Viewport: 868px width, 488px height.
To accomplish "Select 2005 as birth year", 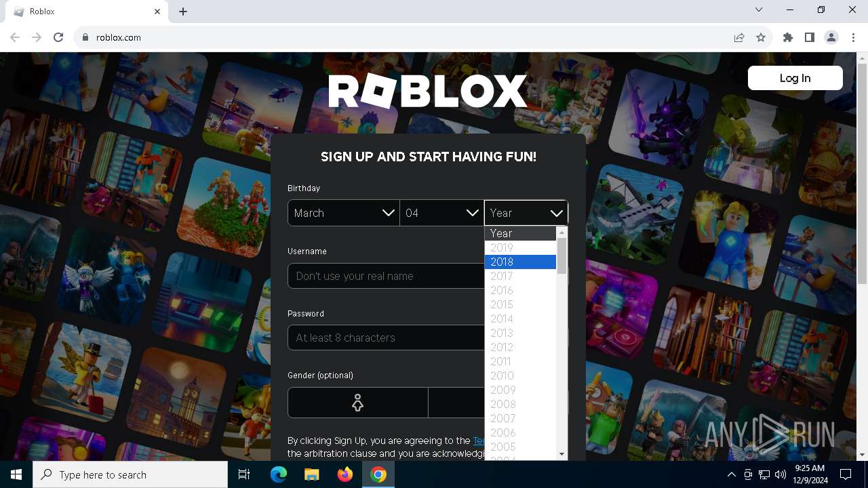I will click(521, 447).
